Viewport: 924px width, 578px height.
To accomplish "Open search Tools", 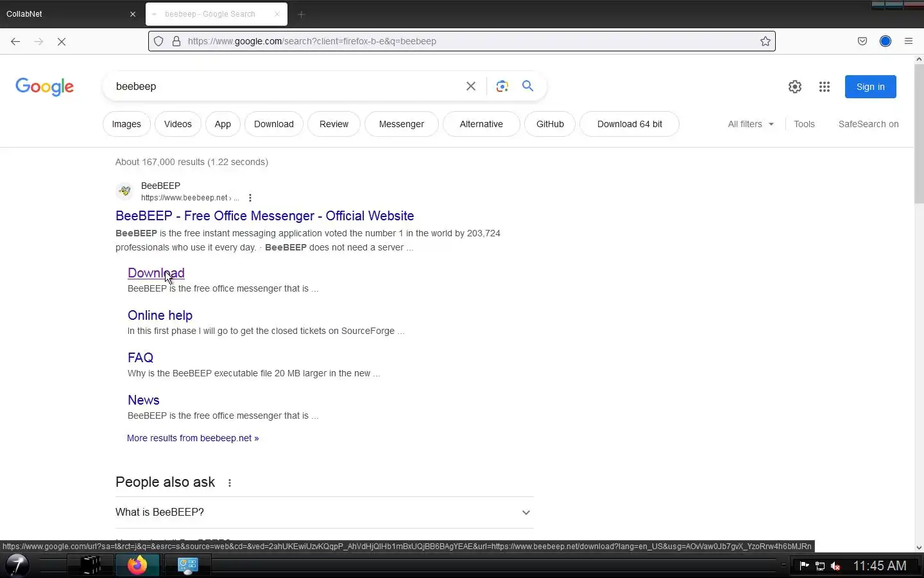I will (x=804, y=124).
